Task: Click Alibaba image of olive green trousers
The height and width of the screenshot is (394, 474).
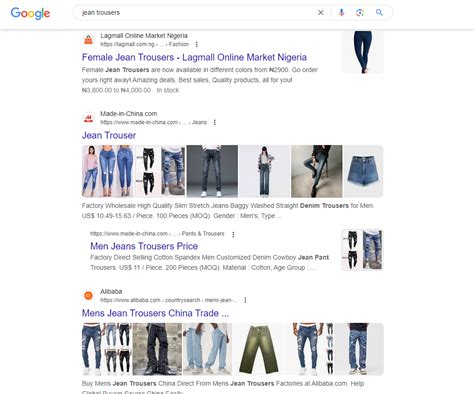Action: tap(258, 349)
